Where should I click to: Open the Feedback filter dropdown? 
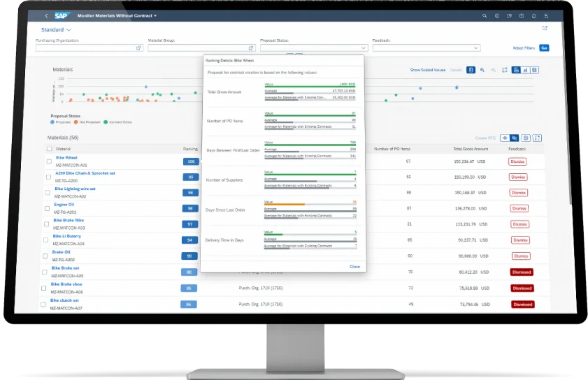coord(476,48)
